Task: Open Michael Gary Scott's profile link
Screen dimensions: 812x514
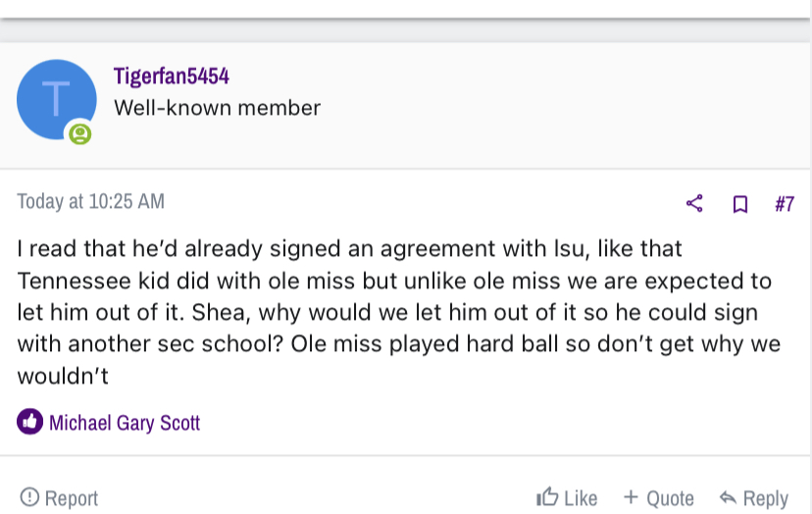Action: [125, 423]
